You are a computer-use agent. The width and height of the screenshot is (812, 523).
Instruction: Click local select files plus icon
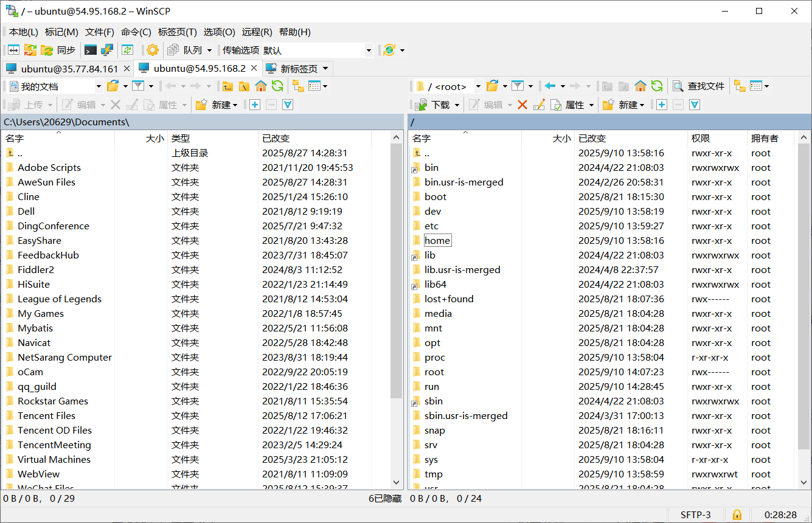[x=255, y=105]
